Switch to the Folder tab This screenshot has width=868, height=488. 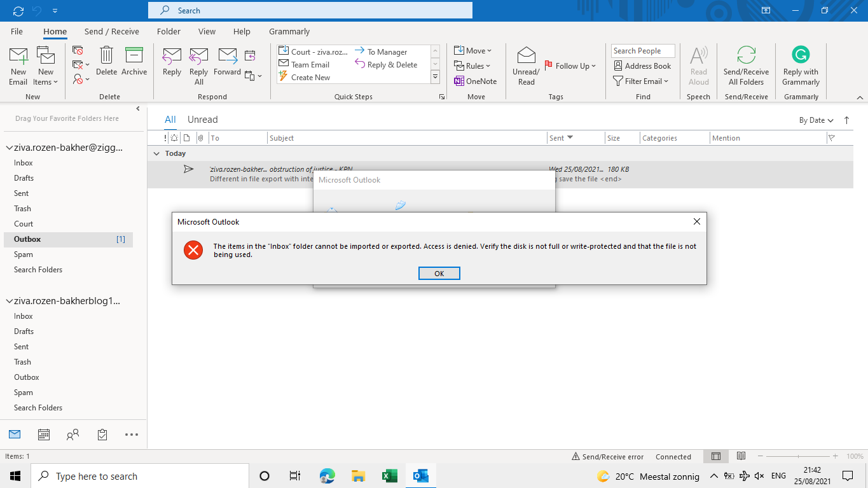tap(169, 31)
